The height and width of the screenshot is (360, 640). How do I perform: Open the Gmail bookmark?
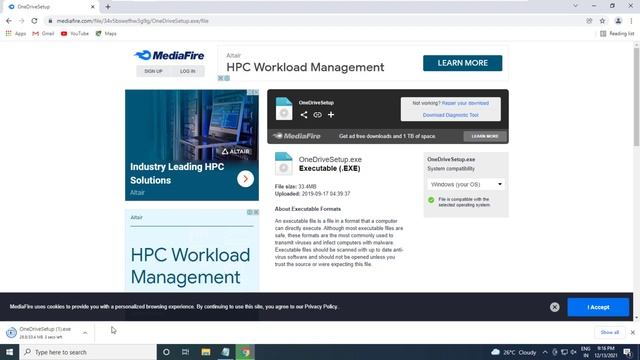tap(43, 33)
